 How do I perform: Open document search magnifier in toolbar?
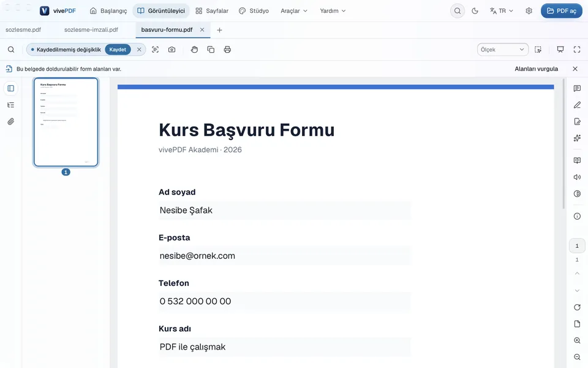click(x=11, y=50)
